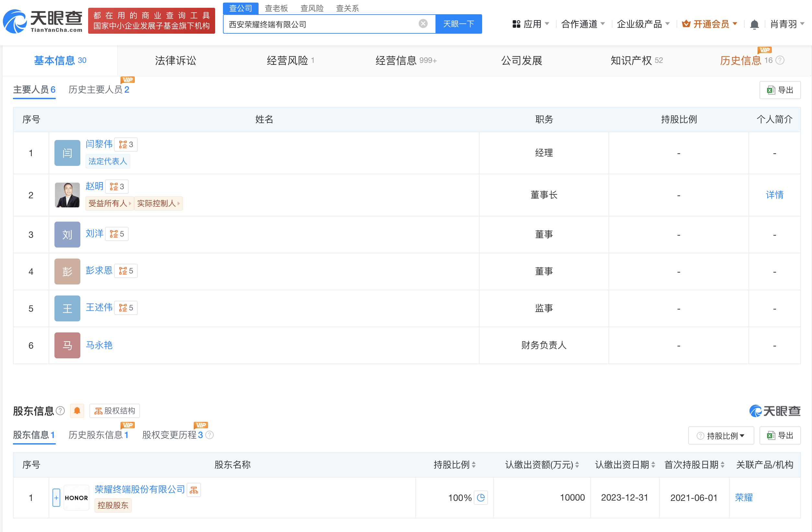Select the 查老板 search tab
812x532 pixels.
(x=276, y=8)
